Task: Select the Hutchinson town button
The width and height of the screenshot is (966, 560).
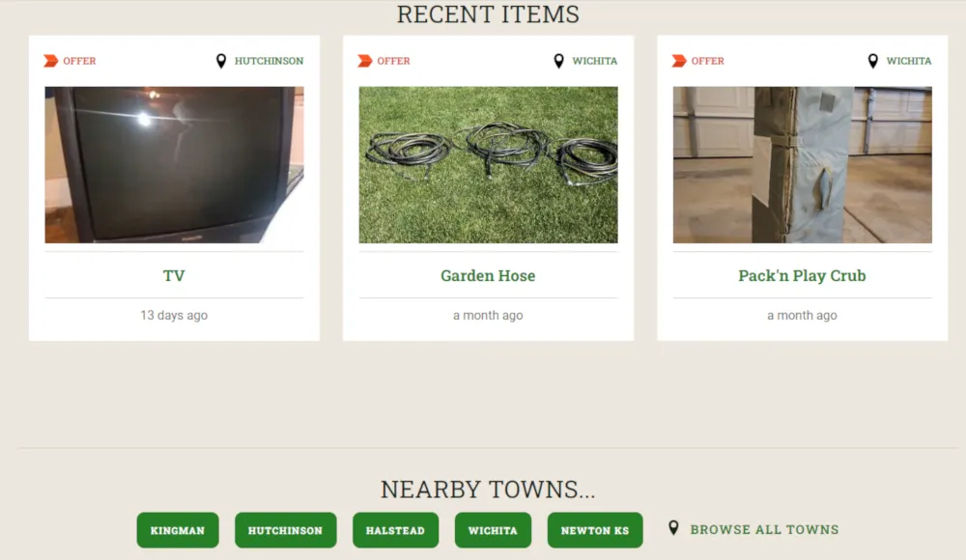Action: 285,530
